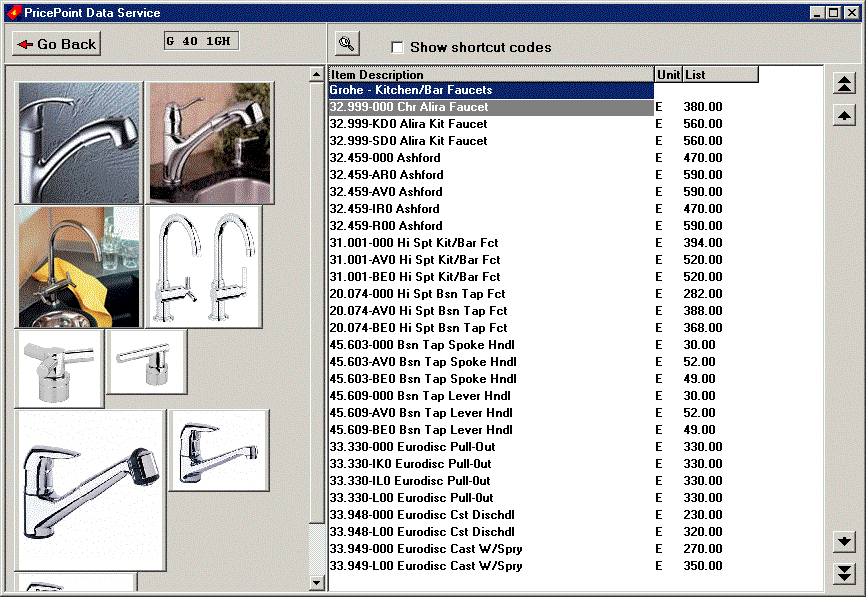The height and width of the screenshot is (597, 866).
Task: Select 32.999-000 Chr Alira Faucet row
Action: point(491,107)
